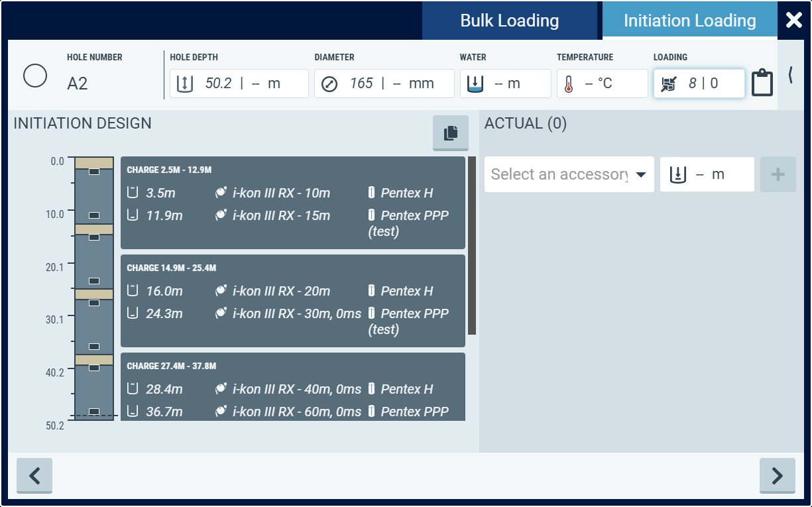Image resolution: width=812 pixels, height=507 pixels.
Task: Select Charge 2.5m - 12.9m card header
Action: pos(169,170)
